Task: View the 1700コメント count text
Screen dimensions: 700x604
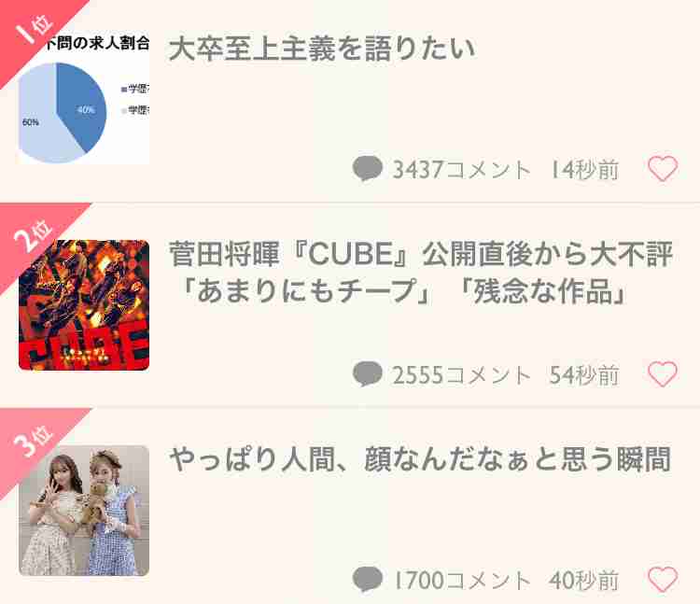Action: point(462,581)
